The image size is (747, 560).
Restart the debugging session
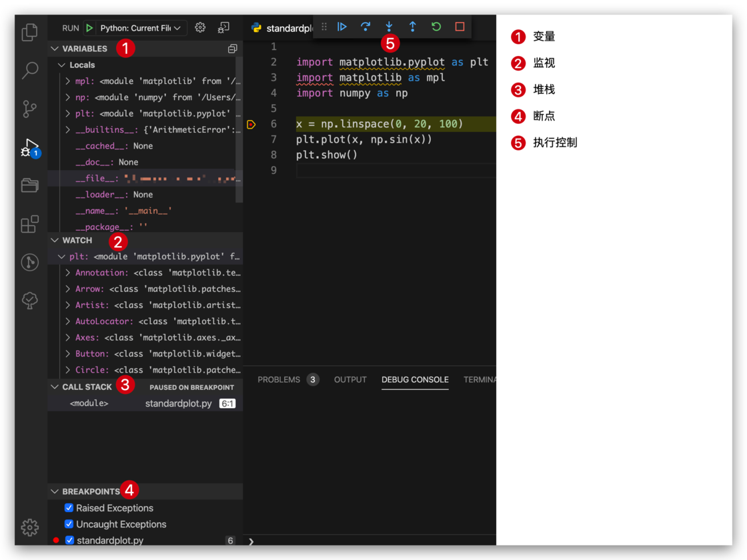436,27
